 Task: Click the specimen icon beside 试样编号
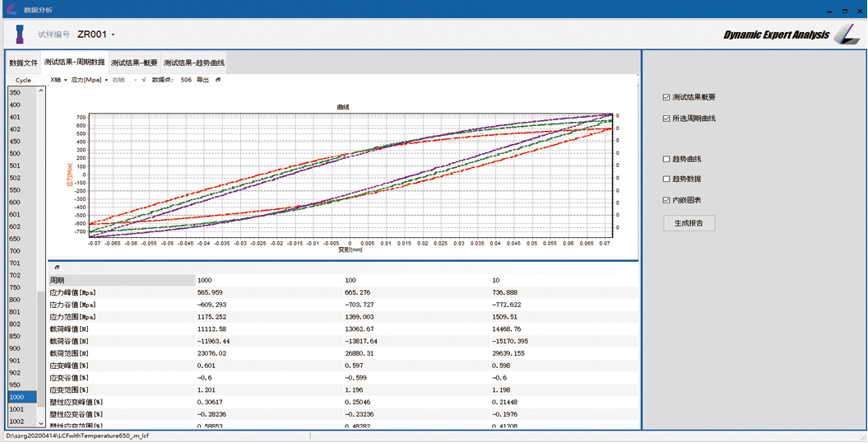point(20,35)
